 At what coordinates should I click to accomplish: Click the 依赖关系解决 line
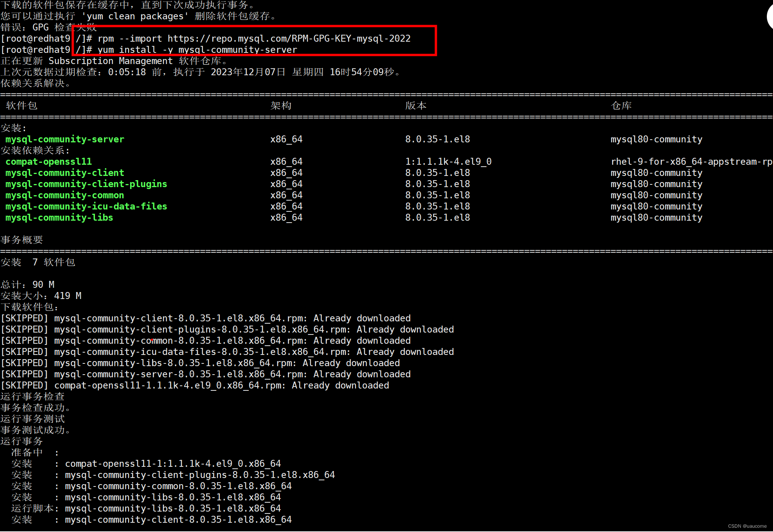click(35, 83)
